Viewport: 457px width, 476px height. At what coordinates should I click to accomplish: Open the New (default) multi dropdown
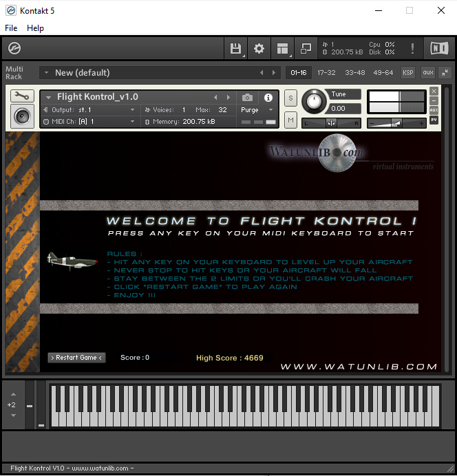click(160, 73)
